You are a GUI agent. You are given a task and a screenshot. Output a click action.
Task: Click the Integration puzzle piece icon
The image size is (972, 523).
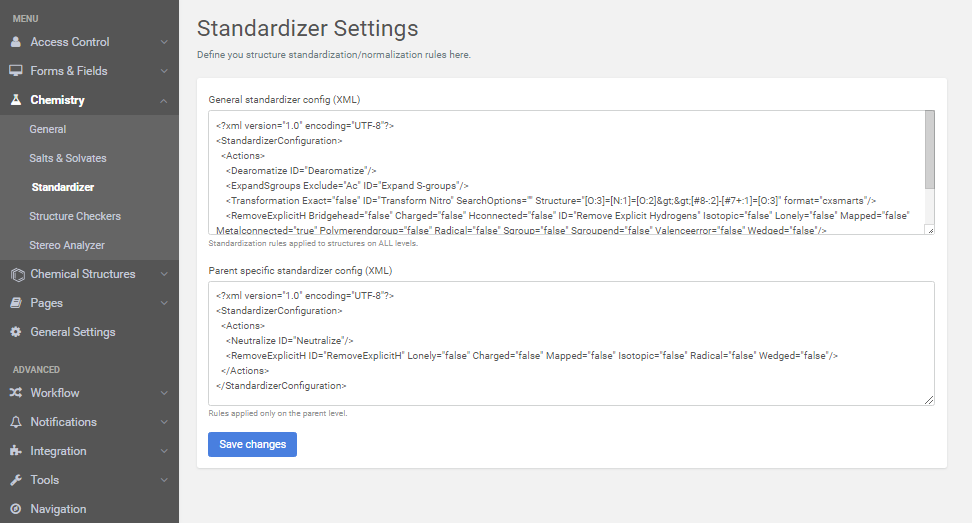pyautogui.click(x=16, y=451)
